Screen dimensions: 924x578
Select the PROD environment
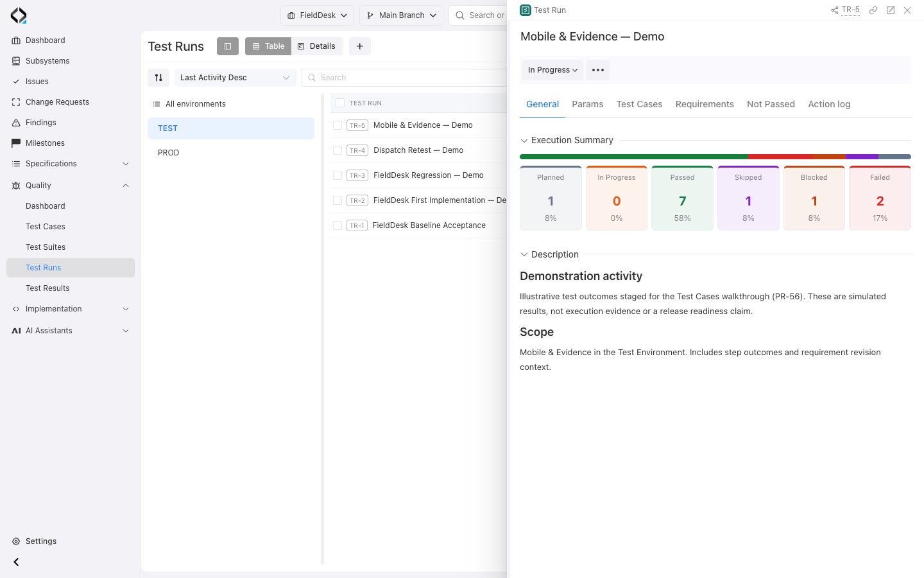click(x=231, y=153)
